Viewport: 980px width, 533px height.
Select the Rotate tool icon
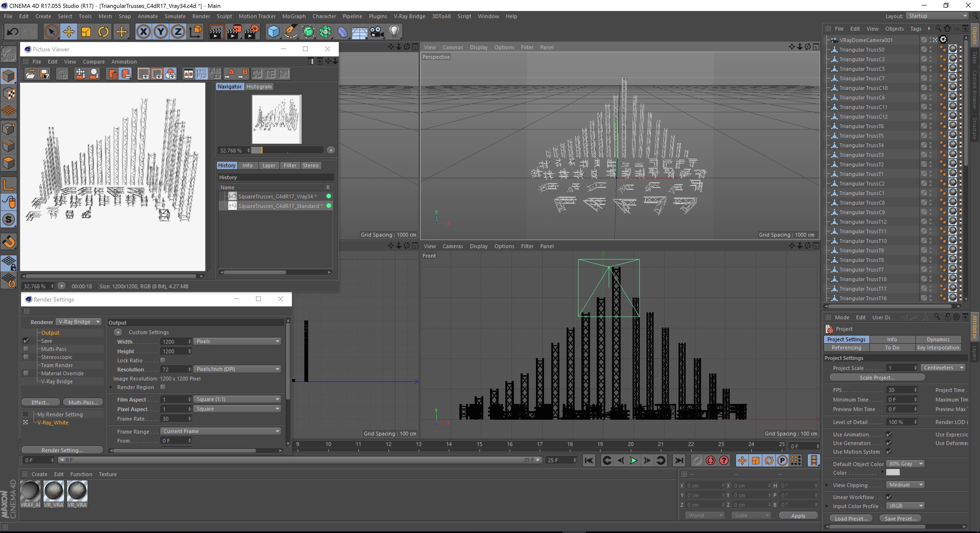tap(103, 32)
